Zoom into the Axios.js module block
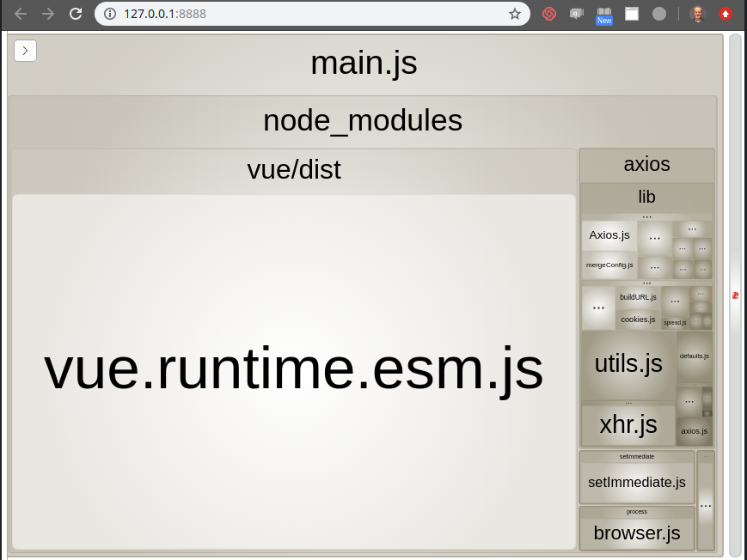 [609, 234]
